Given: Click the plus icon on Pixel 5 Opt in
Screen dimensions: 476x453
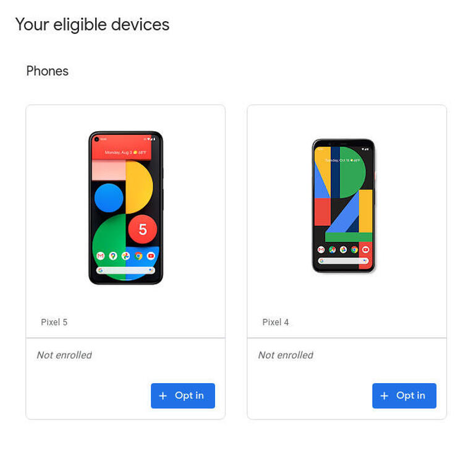Looking at the screenshot, I should coord(163,396).
